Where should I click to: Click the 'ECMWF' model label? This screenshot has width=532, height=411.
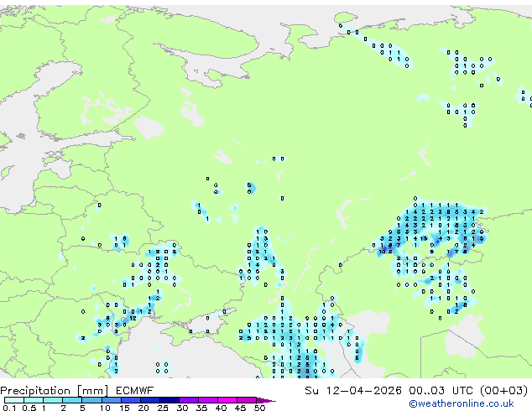pyautogui.click(x=135, y=391)
